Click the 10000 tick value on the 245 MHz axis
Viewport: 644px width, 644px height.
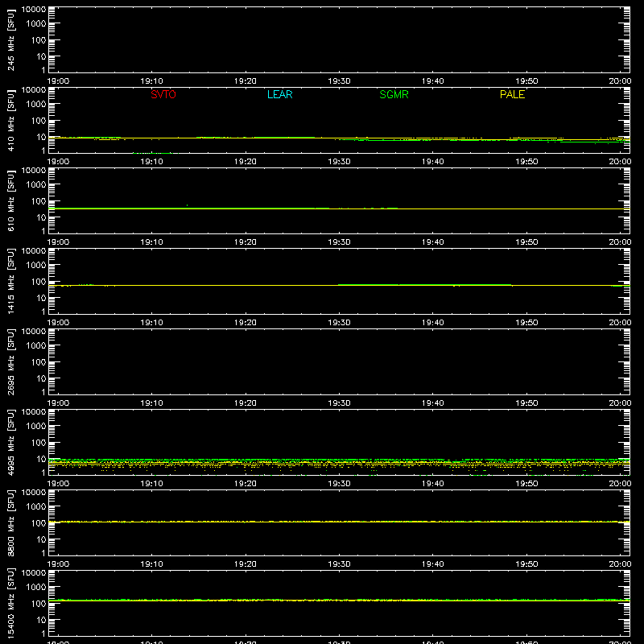point(34,10)
